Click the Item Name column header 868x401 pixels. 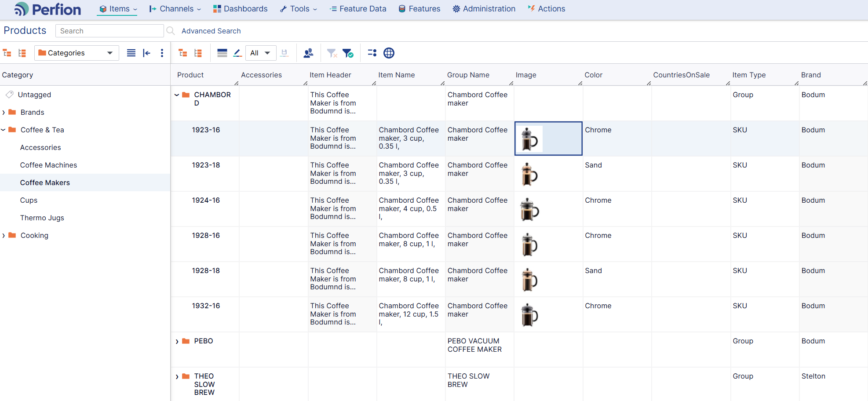[397, 75]
